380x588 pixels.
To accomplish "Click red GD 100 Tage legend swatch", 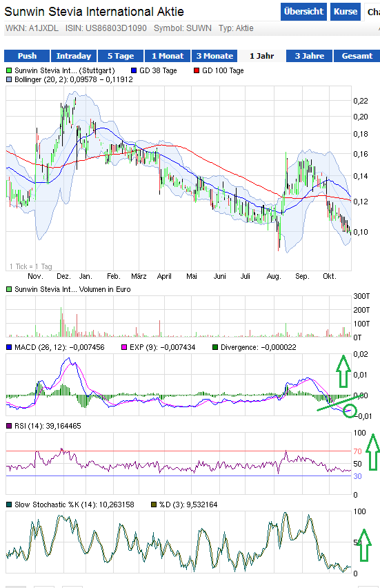I will click(197, 70).
